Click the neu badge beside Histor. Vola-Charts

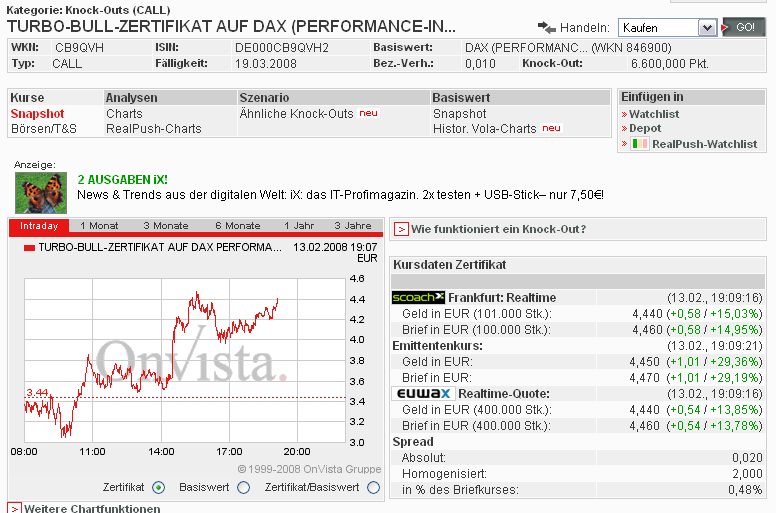552,128
